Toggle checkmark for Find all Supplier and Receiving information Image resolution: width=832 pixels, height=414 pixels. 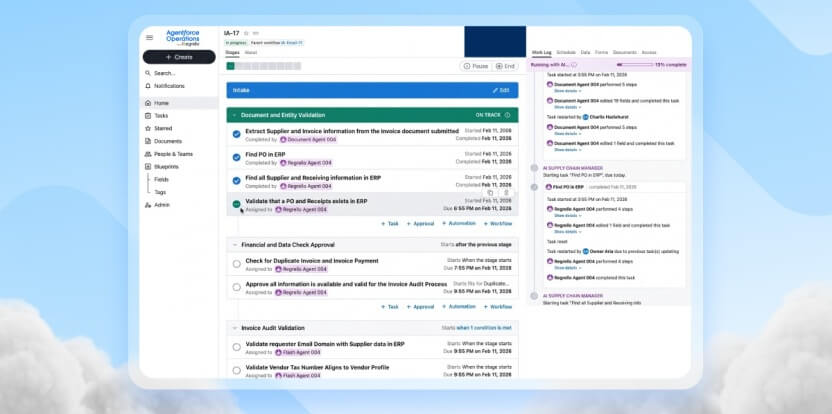pyautogui.click(x=237, y=181)
